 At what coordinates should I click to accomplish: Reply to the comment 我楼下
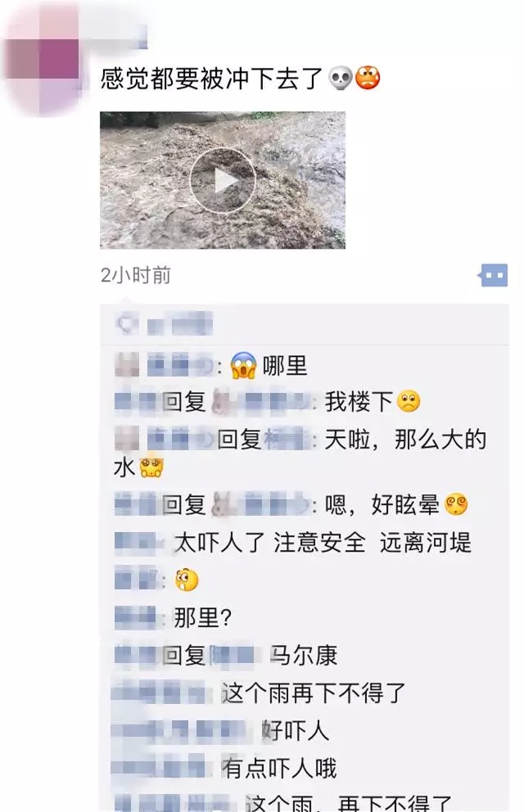coord(359,402)
